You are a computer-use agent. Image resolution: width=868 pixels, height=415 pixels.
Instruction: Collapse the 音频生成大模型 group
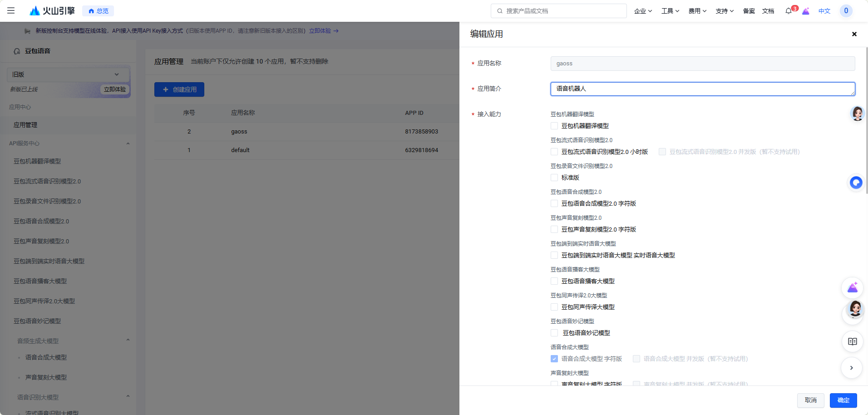pos(128,341)
